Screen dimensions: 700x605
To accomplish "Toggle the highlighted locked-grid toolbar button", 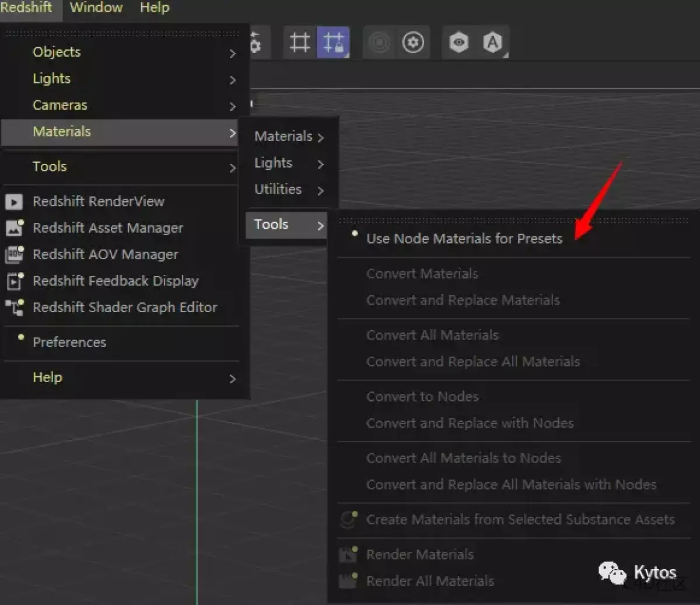I will tap(334, 42).
